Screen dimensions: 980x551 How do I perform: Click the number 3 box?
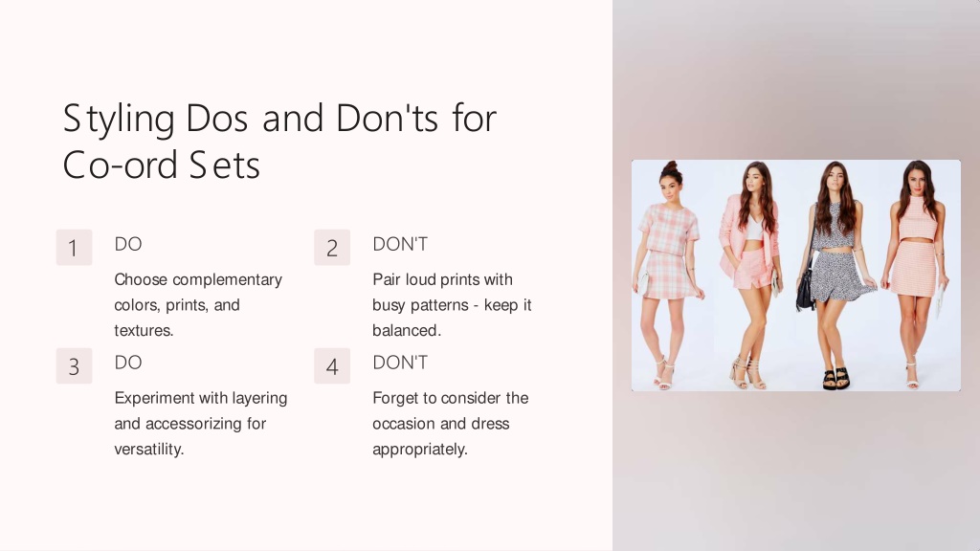(74, 366)
